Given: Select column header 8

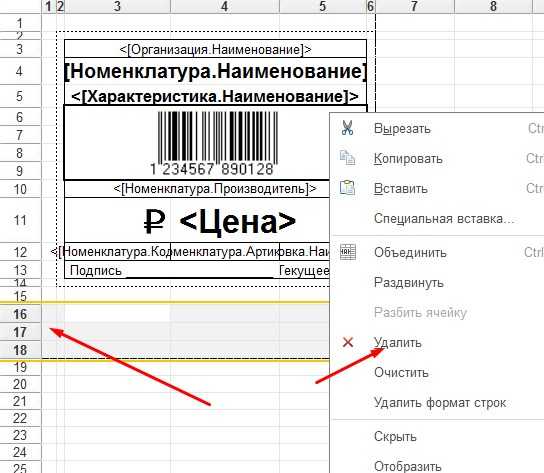Looking at the screenshot, I should [x=493, y=6].
